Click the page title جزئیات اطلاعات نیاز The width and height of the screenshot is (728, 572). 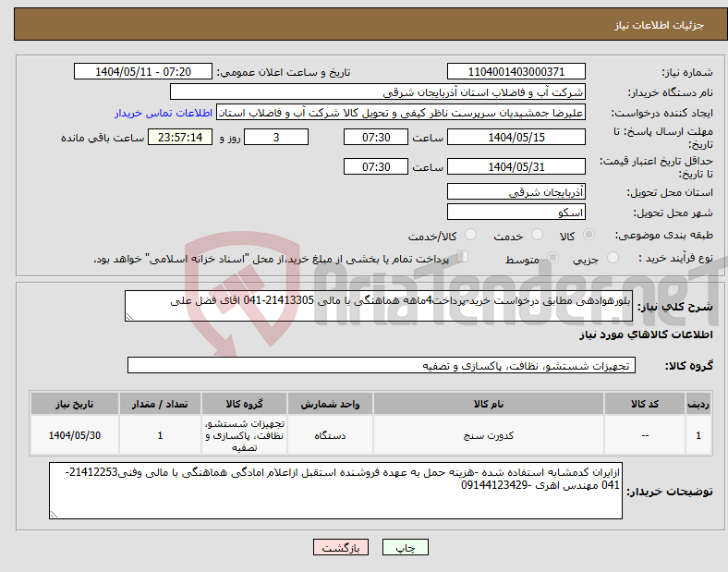coord(660,25)
